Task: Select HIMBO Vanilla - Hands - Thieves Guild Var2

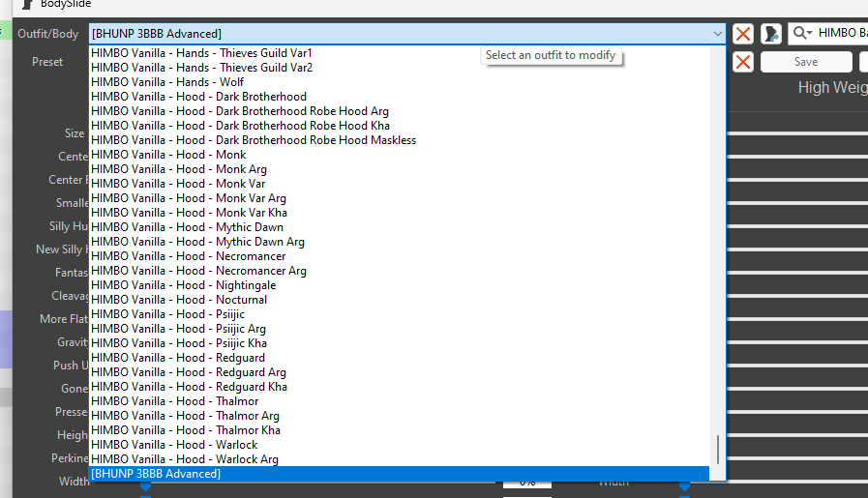Action: (399, 68)
